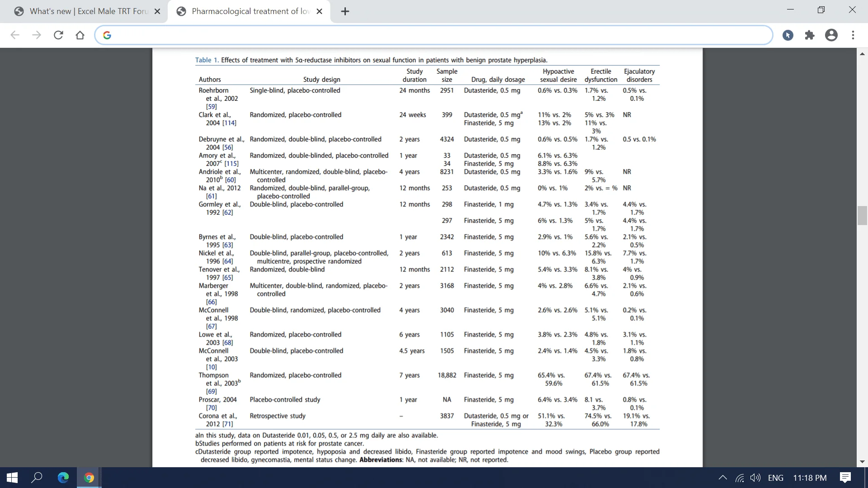Open reference [71] for Corona et al.
Image resolution: width=868 pixels, height=488 pixels.
227,424
